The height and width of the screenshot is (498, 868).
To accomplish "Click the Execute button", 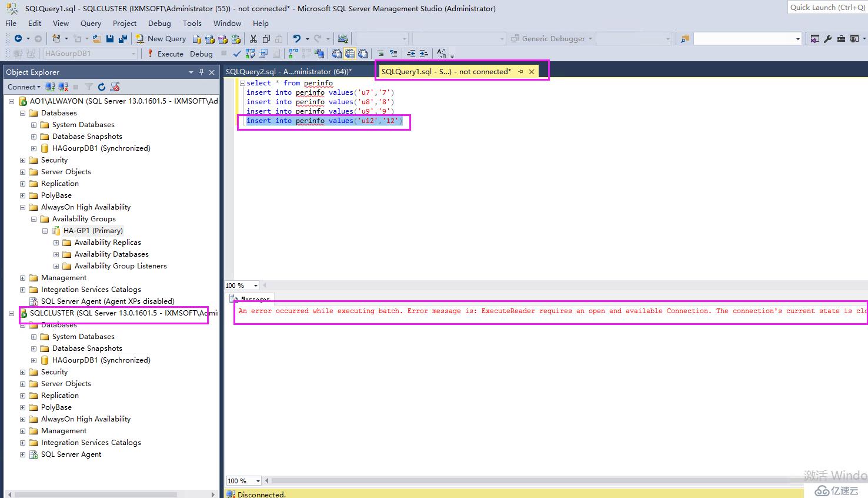I will tap(165, 54).
